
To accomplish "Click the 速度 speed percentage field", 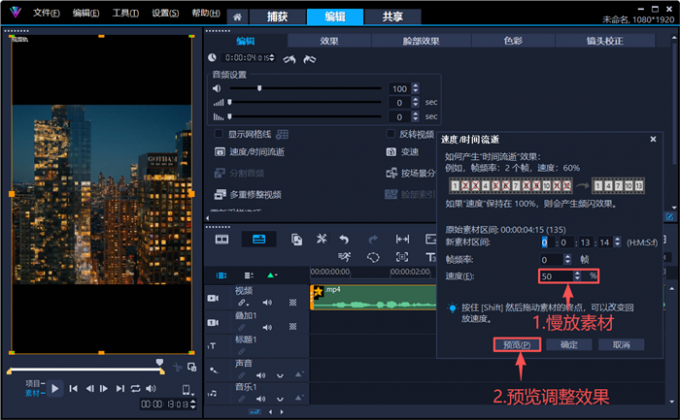I will pos(556,276).
